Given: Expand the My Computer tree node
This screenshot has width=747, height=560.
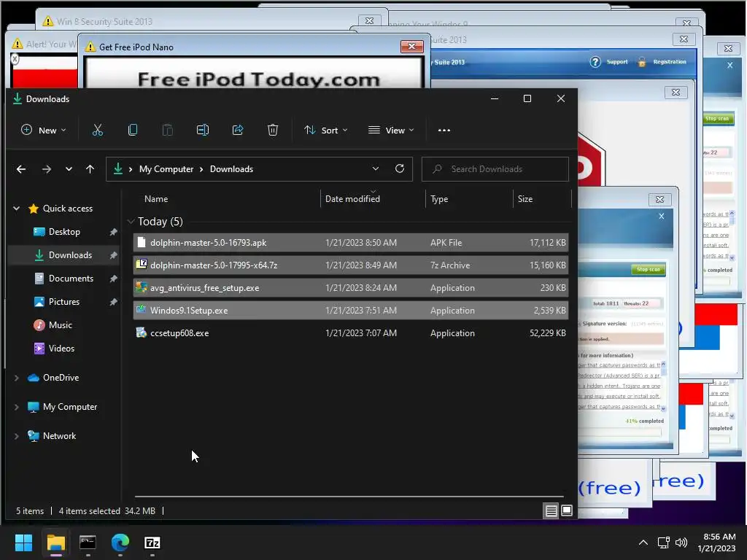Looking at the screenshot, I should click(16, 407).
